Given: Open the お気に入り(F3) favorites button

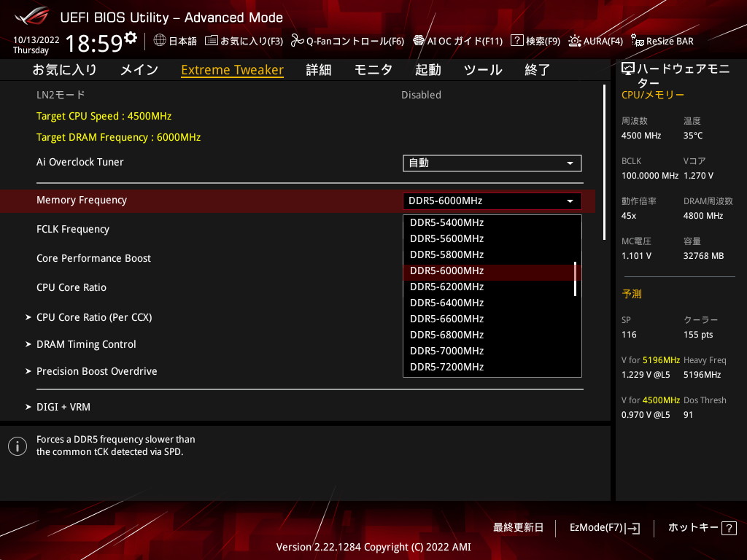Looking at the screenshot, I should coord(244,41).
